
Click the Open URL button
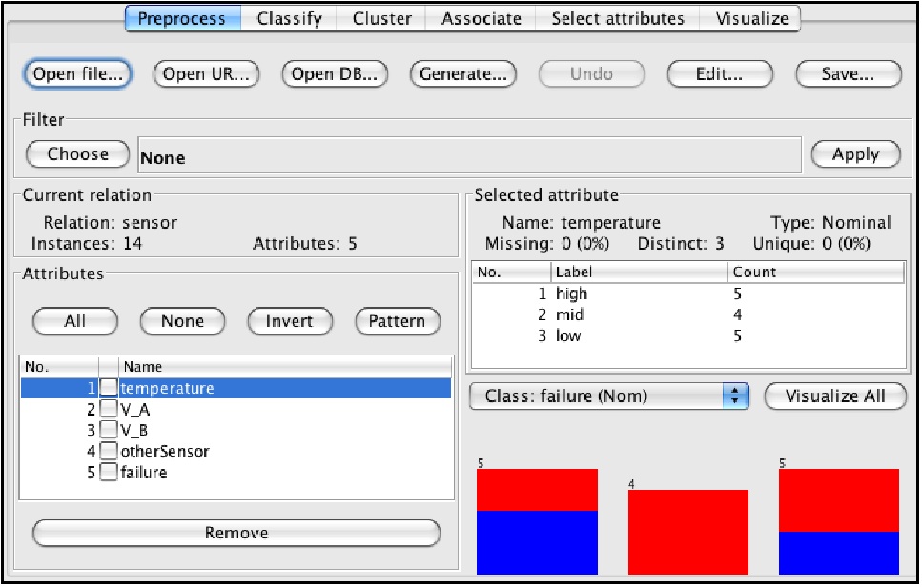[206, 74]
